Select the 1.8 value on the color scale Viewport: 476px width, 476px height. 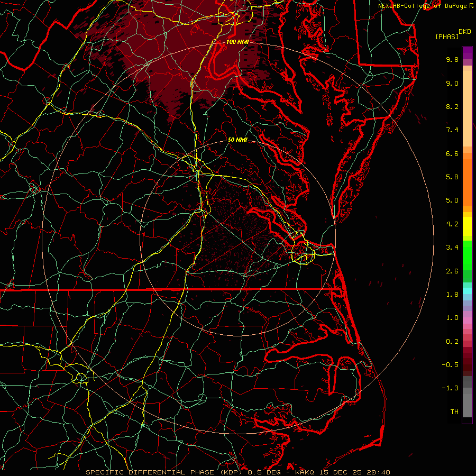coord(452,295)
